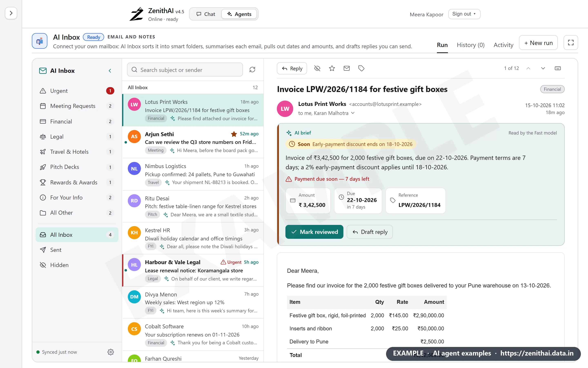Open the Travel & Hotels folder

coord(77,152)
